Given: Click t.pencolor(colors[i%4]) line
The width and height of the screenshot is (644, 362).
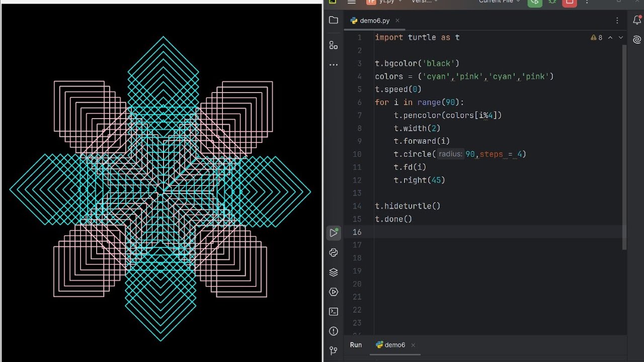Looking at the screenshot, I should pos(448,115).
